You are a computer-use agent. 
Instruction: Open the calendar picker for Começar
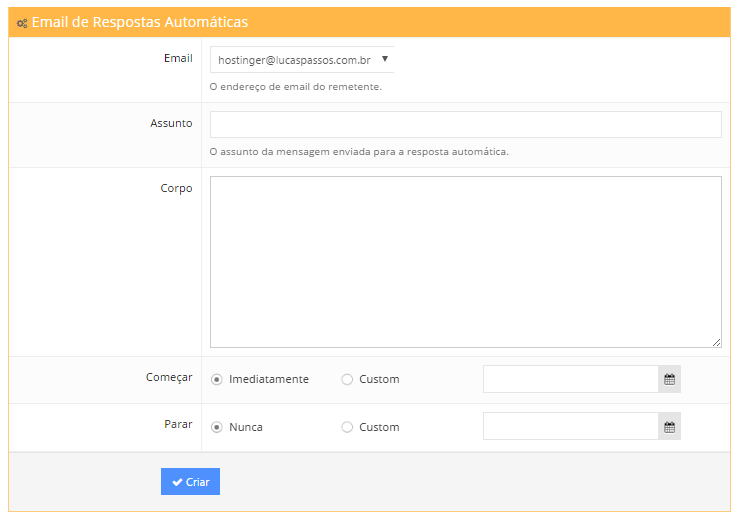pos(669,379)
